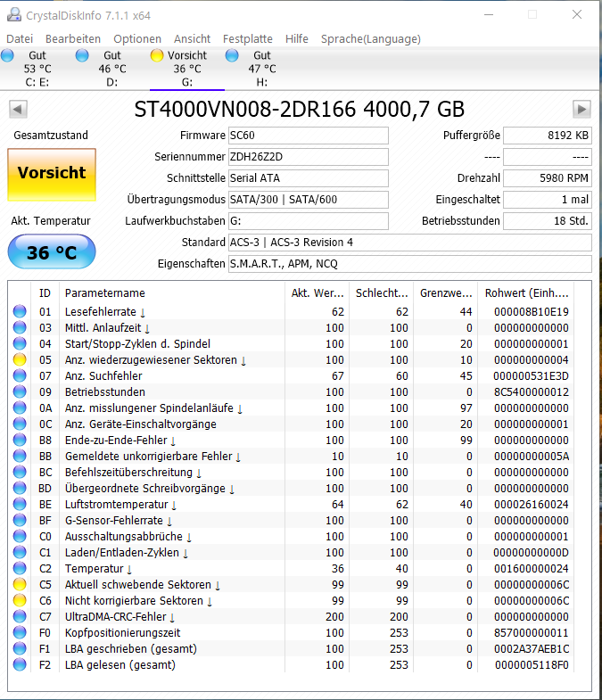602x700 pixels.
Task: Open the Ansicht menu
Action: point(192,39)
